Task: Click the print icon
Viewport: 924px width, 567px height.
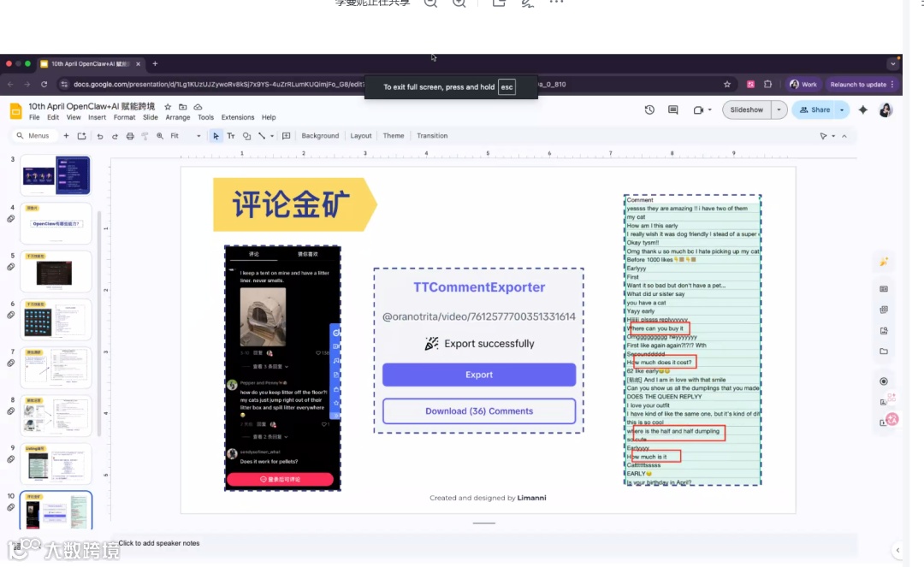Action: pos(130,136)
